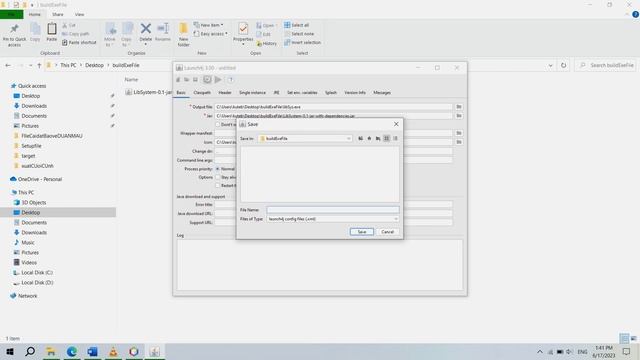
Task: Click Invert selection in Explorer ribbon
Action: click(x=302, y=42)
